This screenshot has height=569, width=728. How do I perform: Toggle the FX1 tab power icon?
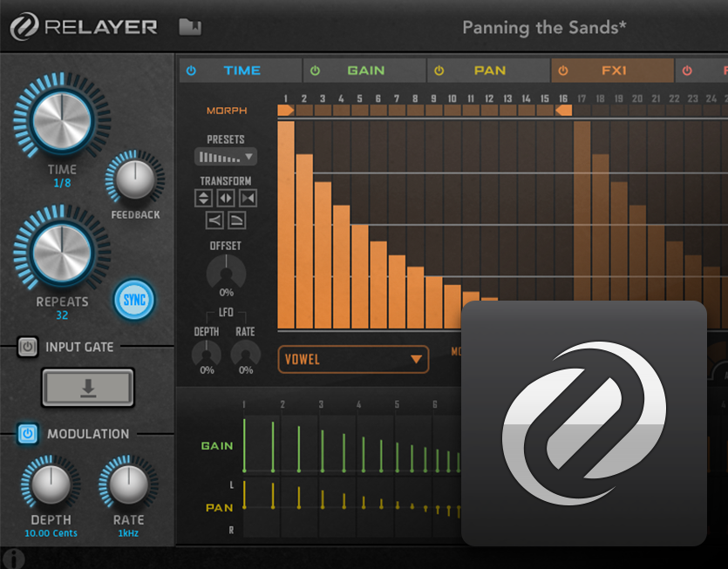click(563, 71)
